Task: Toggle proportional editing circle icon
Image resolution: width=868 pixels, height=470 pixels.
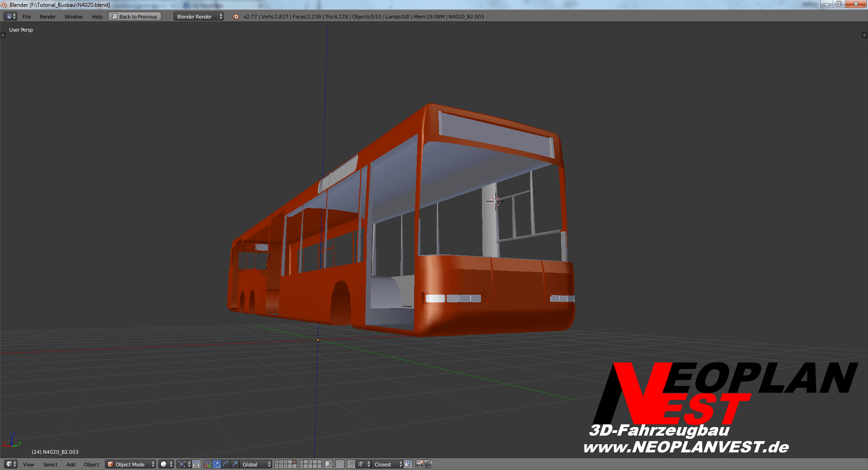Action: [340, 464]
